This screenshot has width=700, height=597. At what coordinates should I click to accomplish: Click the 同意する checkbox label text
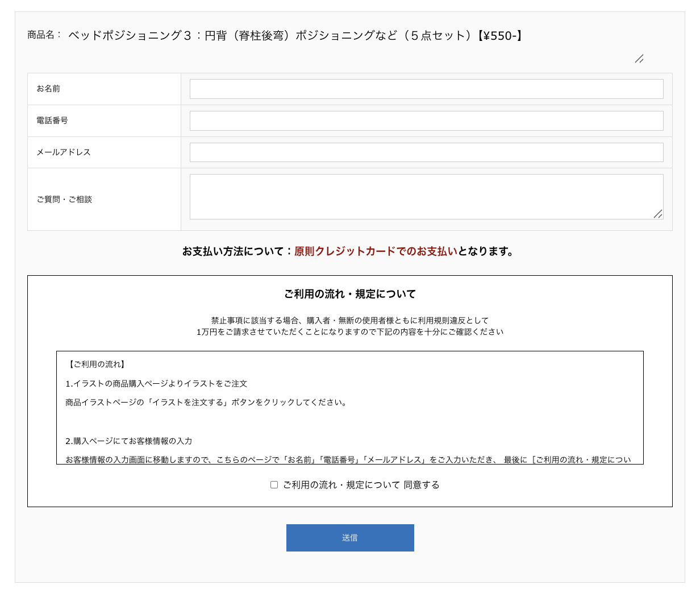361,485
